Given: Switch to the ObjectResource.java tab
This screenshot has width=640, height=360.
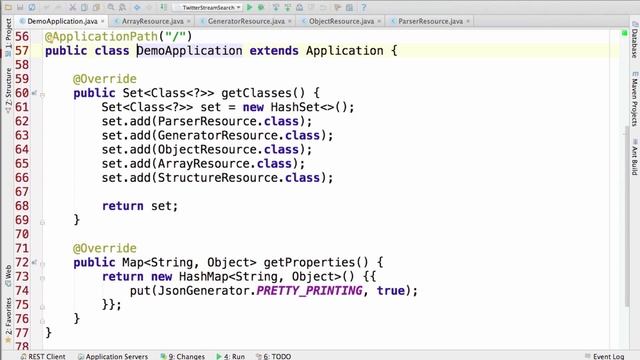Looking at the screenshot, I should (x=341, y=21).
